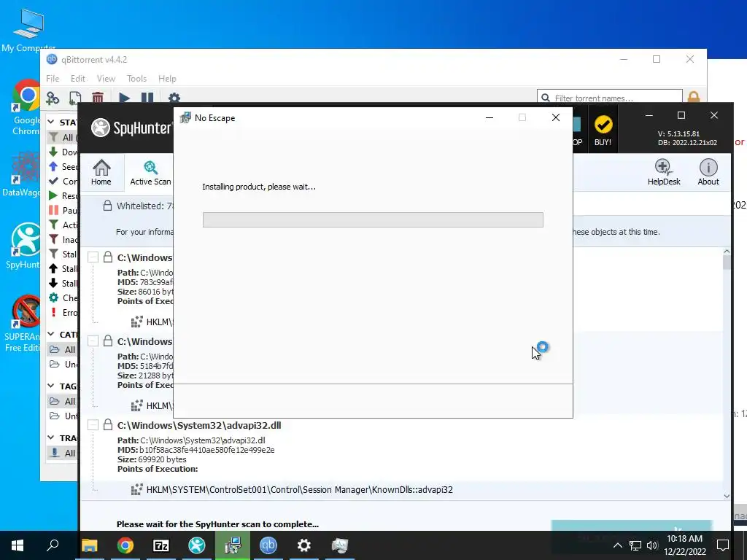Select Downloading status filter in qBittorrent
The height and width of the screenshot is (560, 747).
[x=63, y=152]
